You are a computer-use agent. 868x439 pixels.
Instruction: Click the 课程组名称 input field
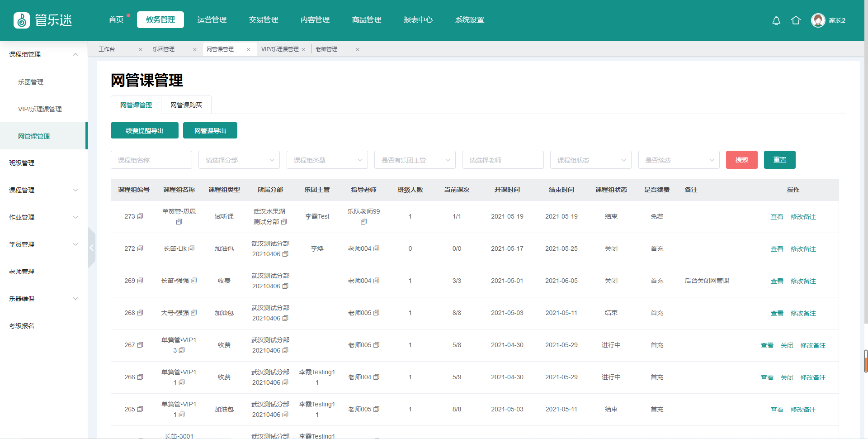151,160
